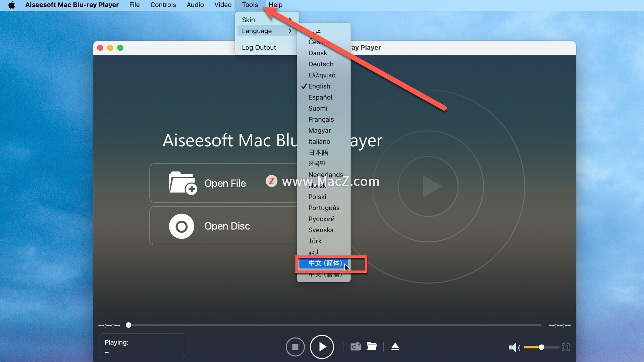Open the snapshot folder icon
Image resolution: width=644 pixels, height=362 pixels.
[372, 346]
